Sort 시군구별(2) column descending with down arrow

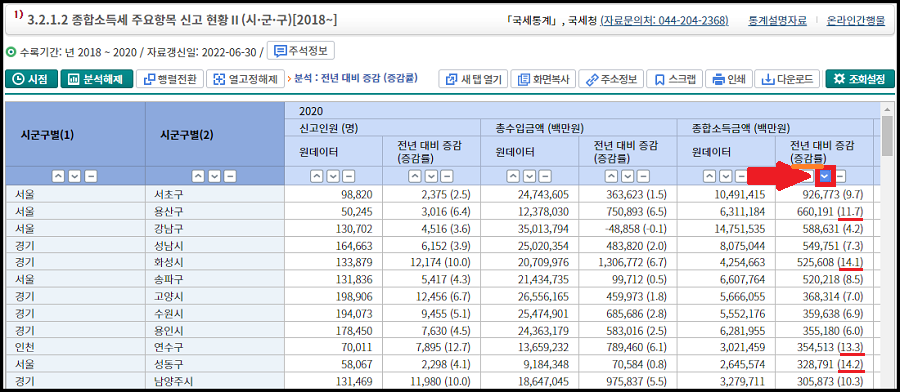pyautogui.click(x=214, y=176)
